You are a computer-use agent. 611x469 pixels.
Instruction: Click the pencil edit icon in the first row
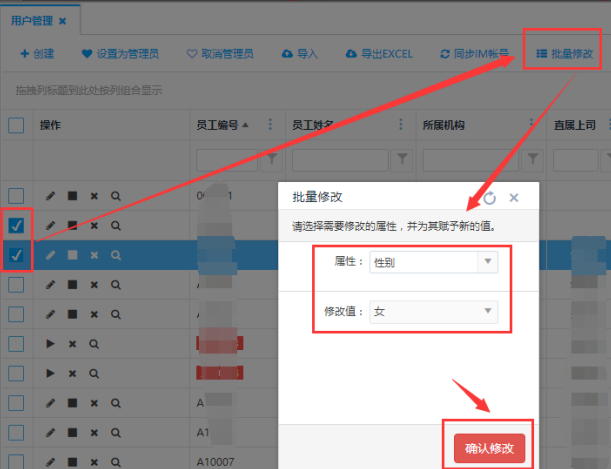coord(50,196)
